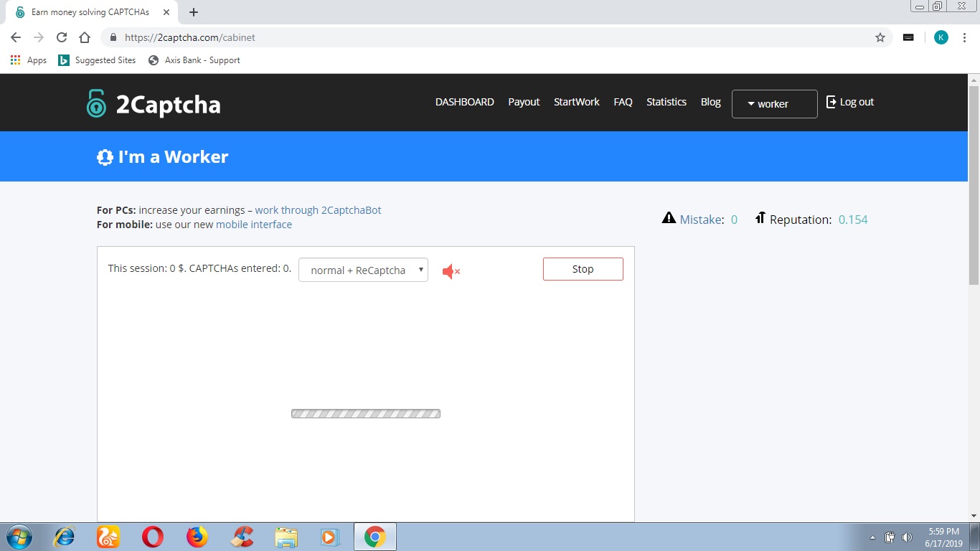Image resolution: width=980 pixels, height=551 pixels.
Task: Open the Blog link
Action: click(x=710, y=102)
